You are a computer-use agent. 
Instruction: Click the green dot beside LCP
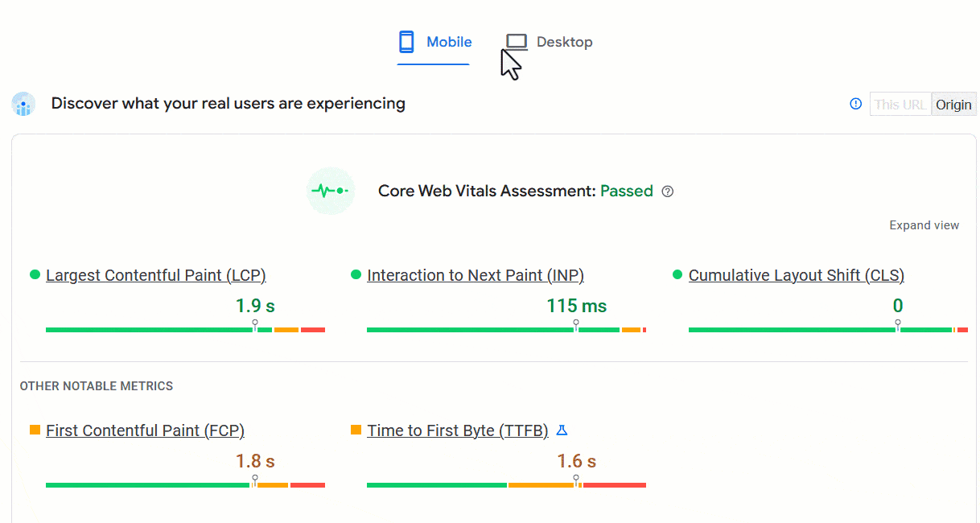(35, 274)
